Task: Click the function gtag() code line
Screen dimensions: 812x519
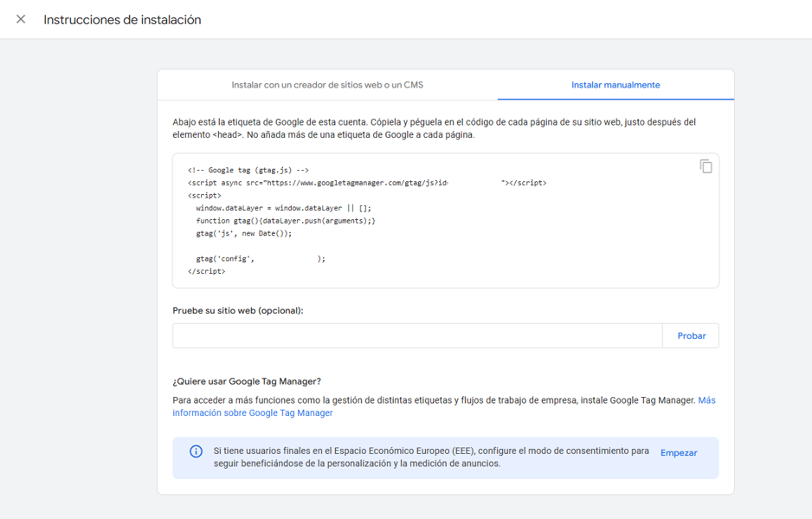Action: (286, 221)
